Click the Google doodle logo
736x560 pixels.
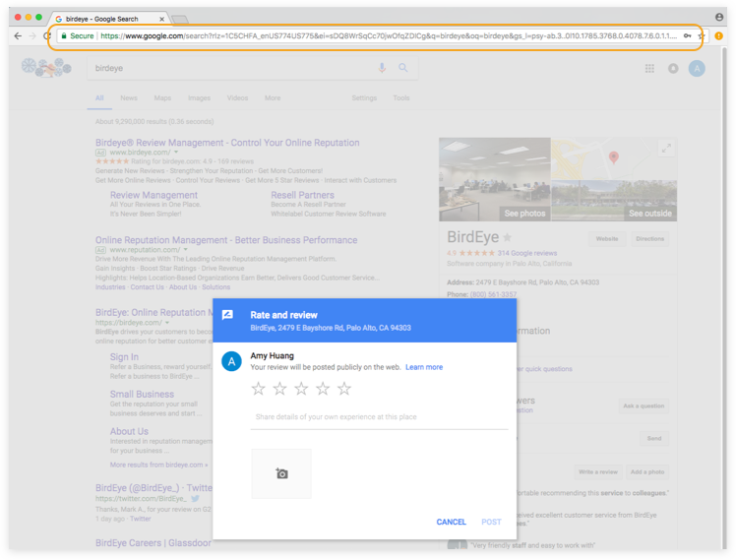click(46, 68)
